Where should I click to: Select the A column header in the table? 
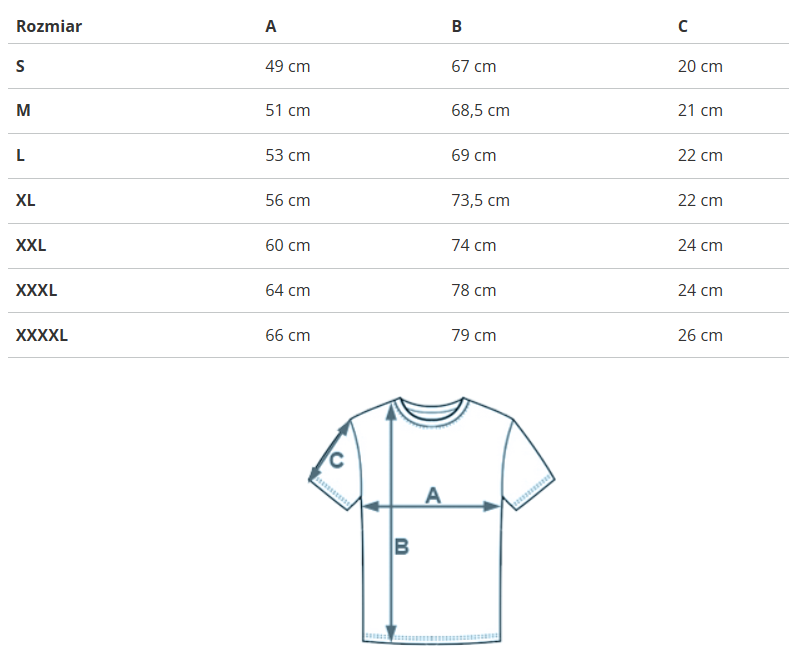tap(271, 26)
